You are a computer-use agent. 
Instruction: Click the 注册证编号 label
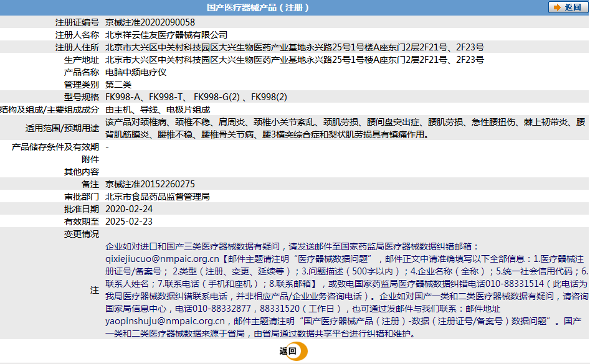tap(77, 22)
